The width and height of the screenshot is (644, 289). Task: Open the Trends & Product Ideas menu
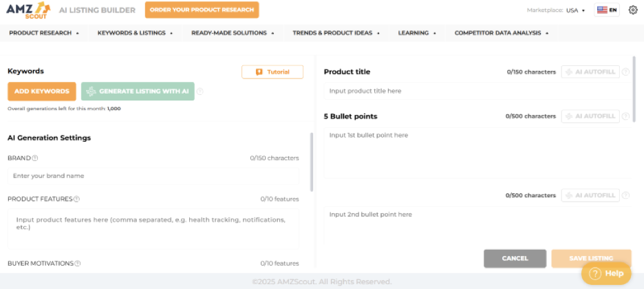(x=336, y=33)
